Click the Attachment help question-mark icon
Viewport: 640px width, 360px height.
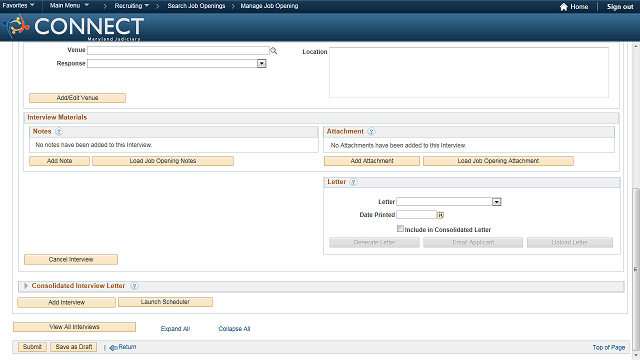coord(371,131)
